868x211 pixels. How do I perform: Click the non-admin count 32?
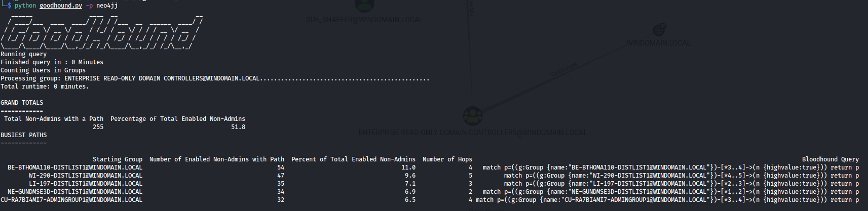coord(281,200)
